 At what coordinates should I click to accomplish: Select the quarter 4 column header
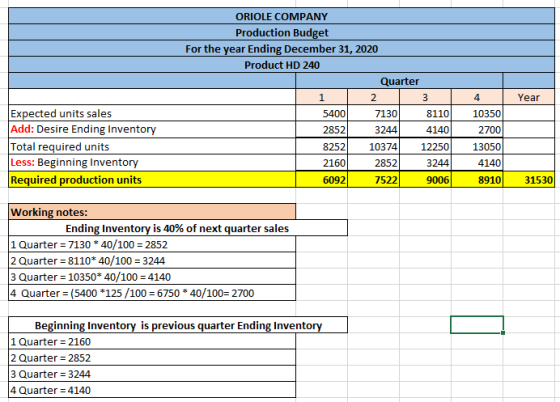477,97
